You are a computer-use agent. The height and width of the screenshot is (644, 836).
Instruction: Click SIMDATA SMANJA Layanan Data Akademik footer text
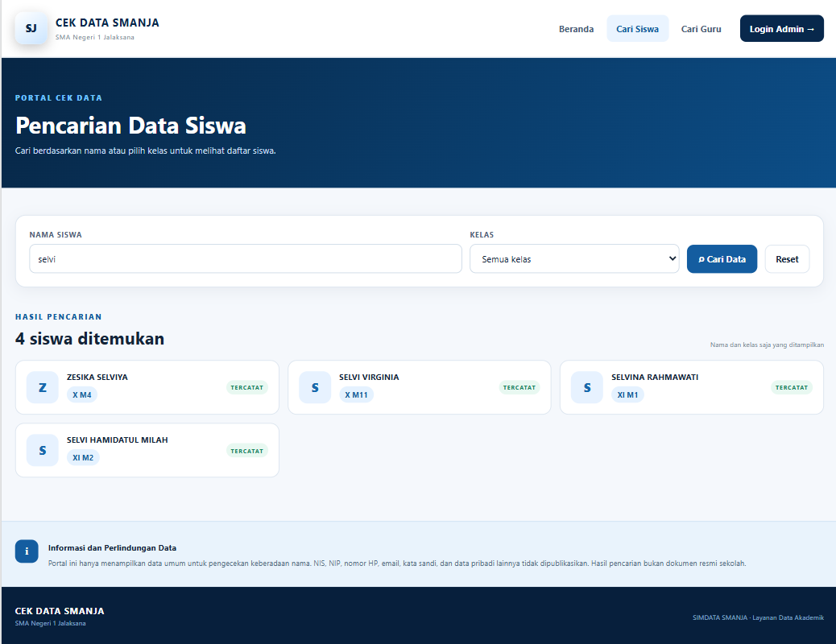click(x=758, y=618)
